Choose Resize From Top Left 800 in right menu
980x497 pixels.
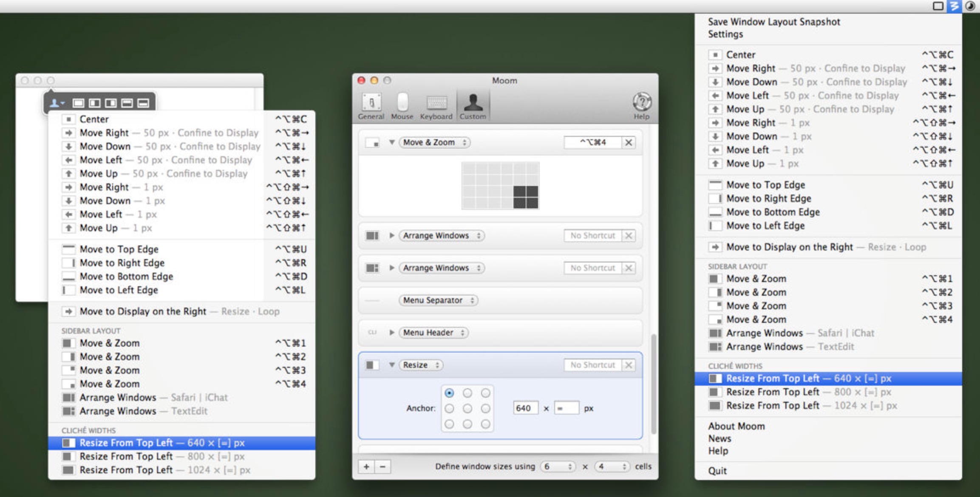coord(828,392)
